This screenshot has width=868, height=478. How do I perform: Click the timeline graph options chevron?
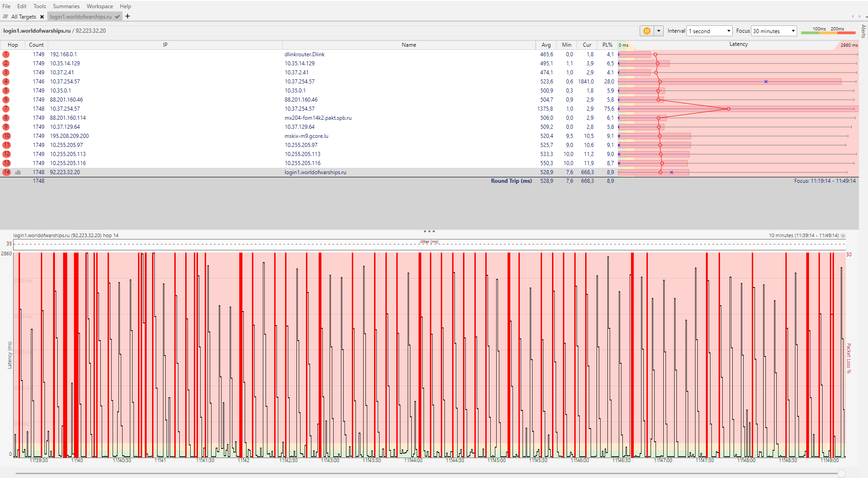click(x=843, y=236)
